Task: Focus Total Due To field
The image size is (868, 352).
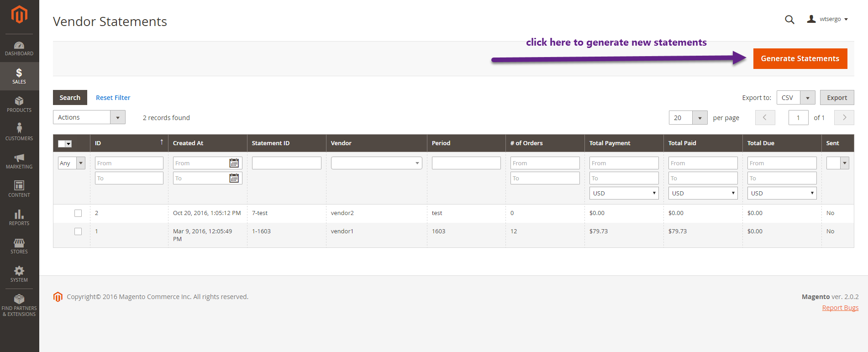Action: coord(782,178)
